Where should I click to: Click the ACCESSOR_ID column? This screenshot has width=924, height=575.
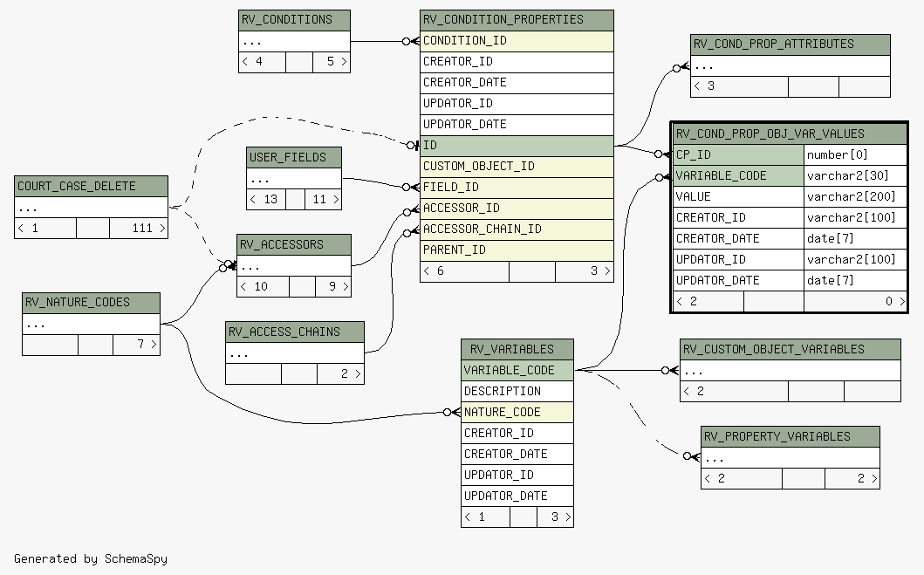pyautogui.click(x=517, y=208)
